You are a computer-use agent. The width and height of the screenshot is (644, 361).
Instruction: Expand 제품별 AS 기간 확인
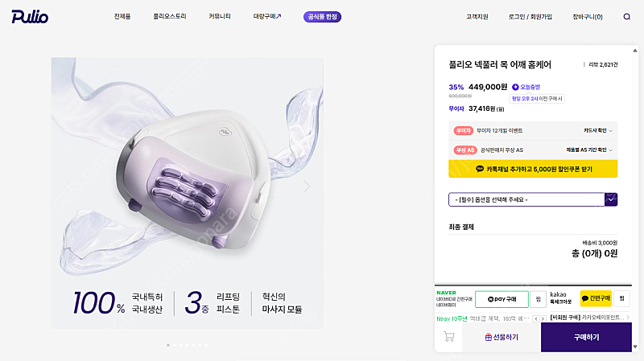click(592, 150)
